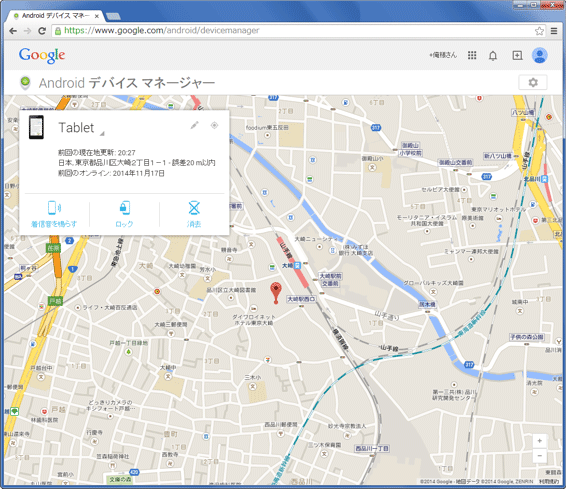This screenshot has width=566, height=489.
Task: Click the 御殿山交番前 map label
Action: tap(456, 162)
